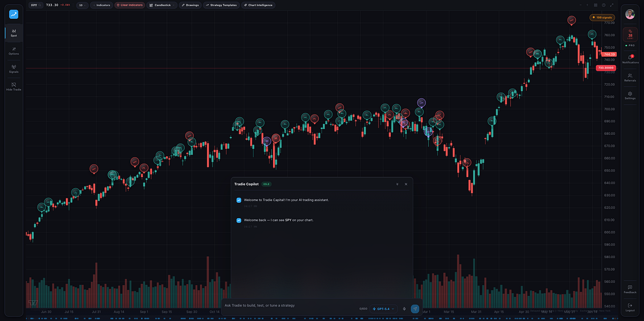
Task: Open the Spot trading section
Action: coord(14,33)
